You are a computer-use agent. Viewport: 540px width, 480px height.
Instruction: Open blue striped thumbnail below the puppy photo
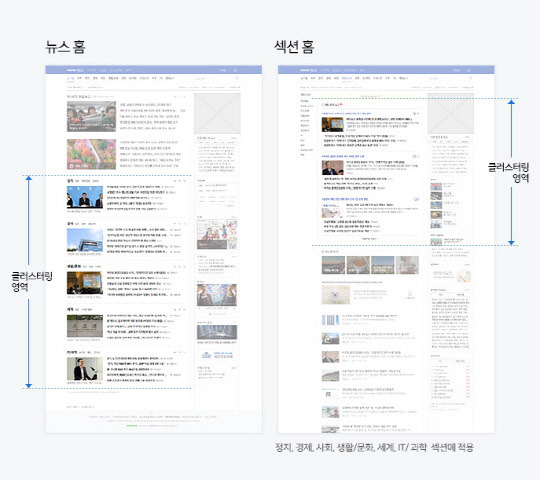[330, 320]
